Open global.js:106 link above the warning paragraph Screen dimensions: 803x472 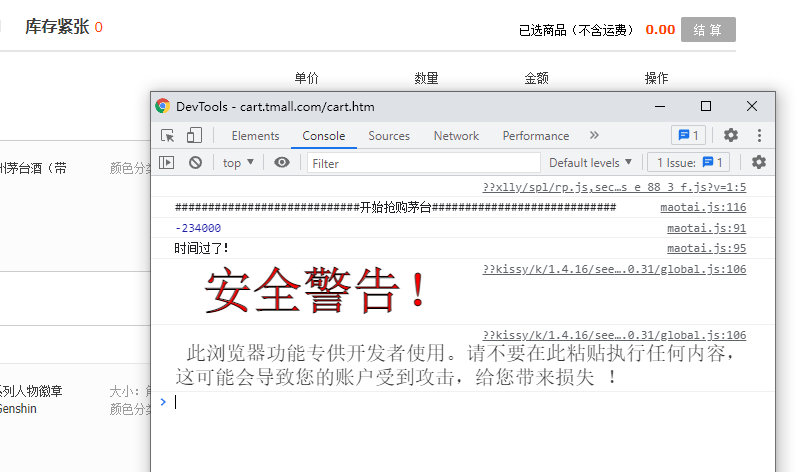614,335
